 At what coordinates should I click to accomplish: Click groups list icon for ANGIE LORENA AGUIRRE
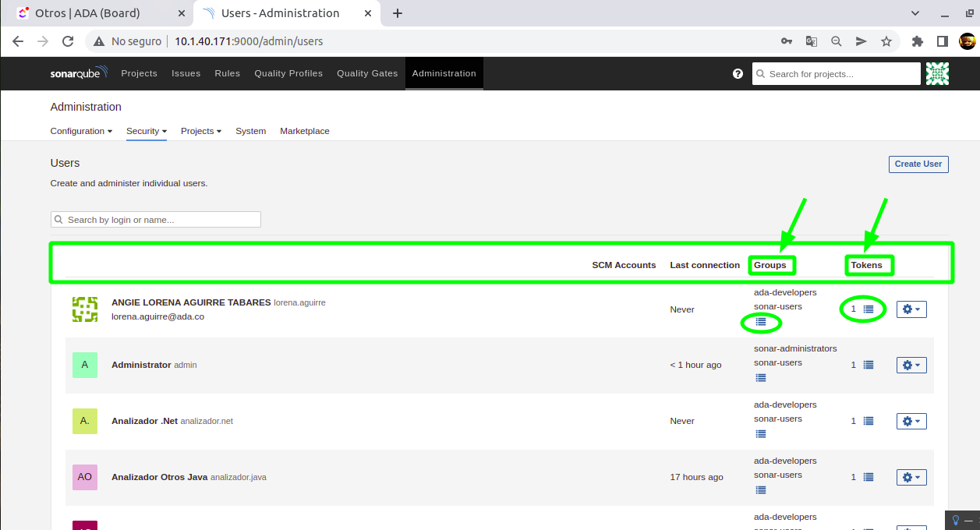(x=761, y=322)
